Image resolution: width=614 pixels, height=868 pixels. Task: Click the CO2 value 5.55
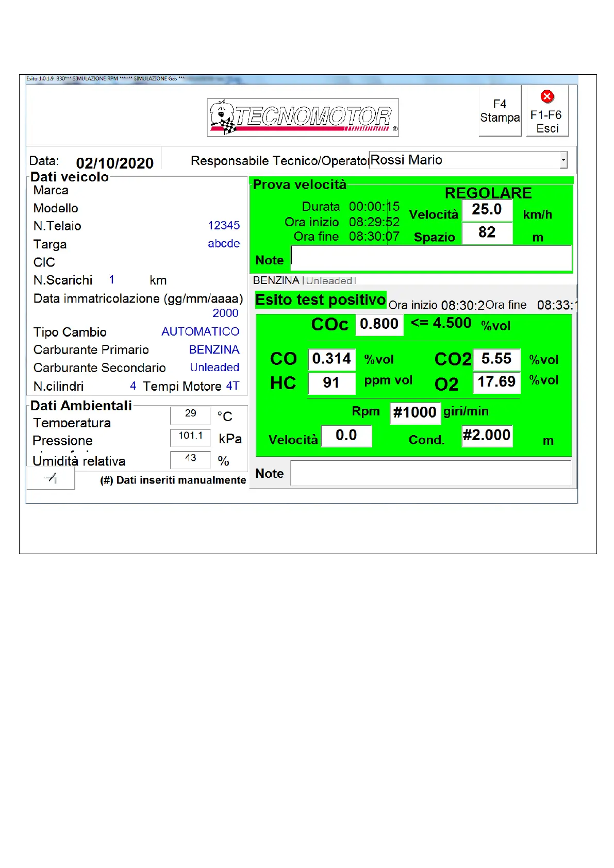click(x=496, y=359)
